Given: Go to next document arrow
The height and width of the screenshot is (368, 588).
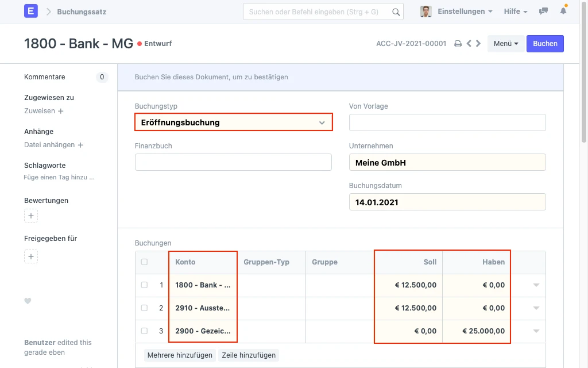Looking at the screenshot, I should click(478, 44).
